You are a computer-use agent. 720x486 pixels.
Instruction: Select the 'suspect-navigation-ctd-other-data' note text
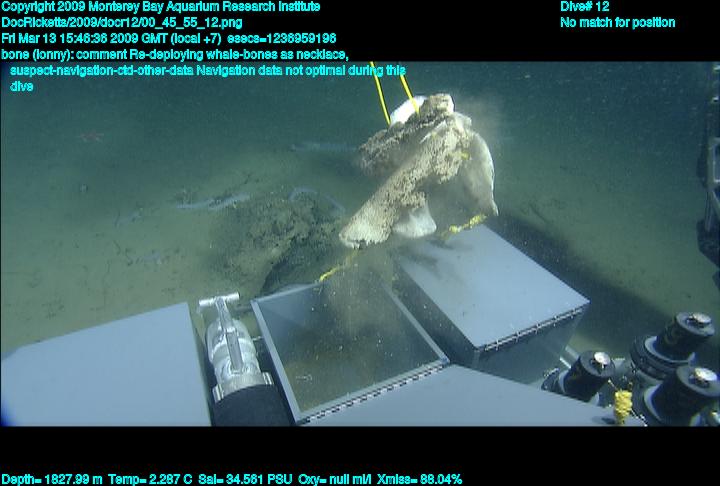point(101,71)
